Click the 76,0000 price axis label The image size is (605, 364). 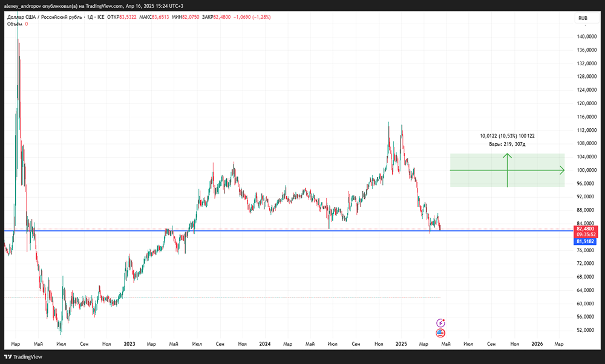pos(586,250)
